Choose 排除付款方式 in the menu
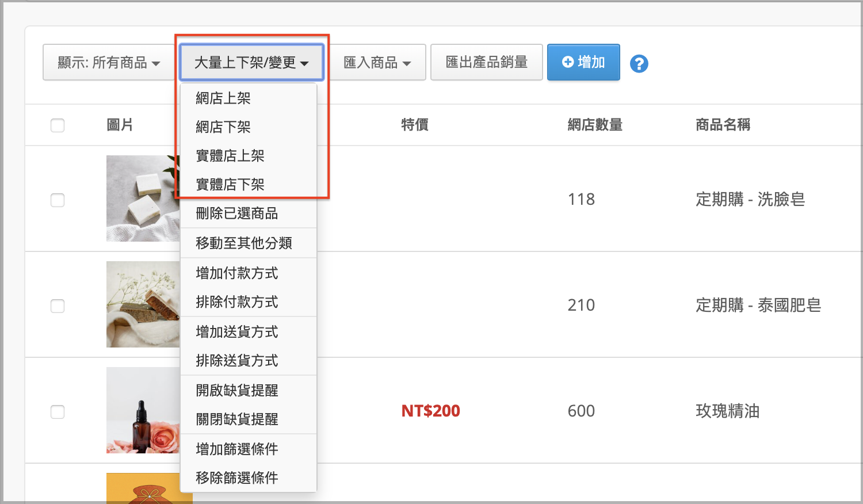 click(249, 302)
